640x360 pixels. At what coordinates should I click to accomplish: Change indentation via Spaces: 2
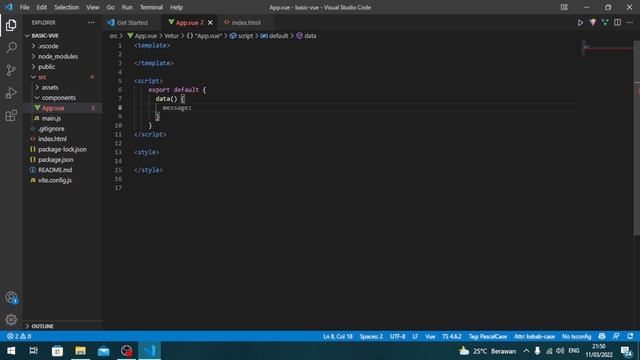click(x=371, y=336)
